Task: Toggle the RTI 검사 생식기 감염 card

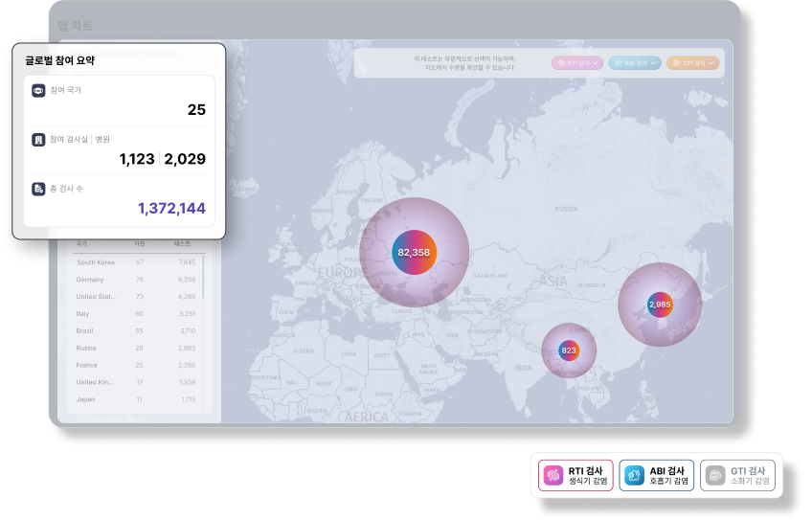Action: (x=575, y=475)
